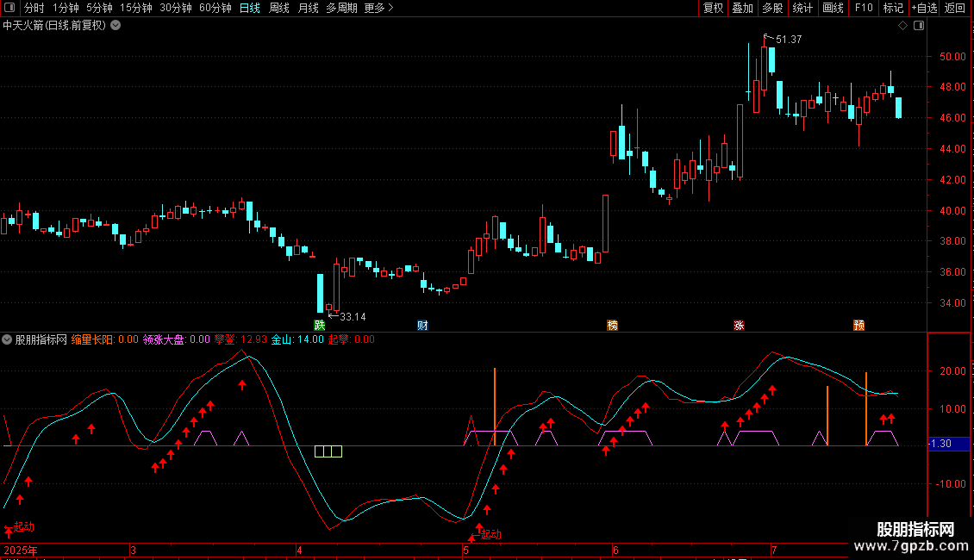Open the 多股 multi-stock view

pyautogui.click(x=773, y=8)
